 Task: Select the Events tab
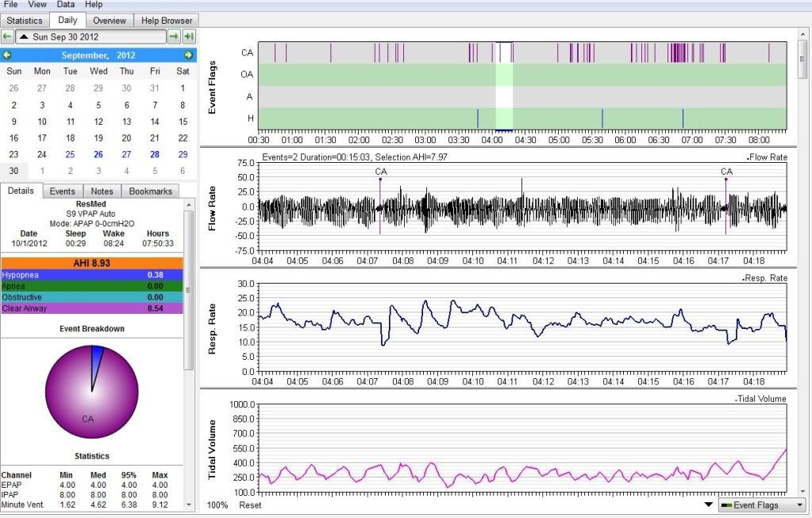[x=62, y=191]
